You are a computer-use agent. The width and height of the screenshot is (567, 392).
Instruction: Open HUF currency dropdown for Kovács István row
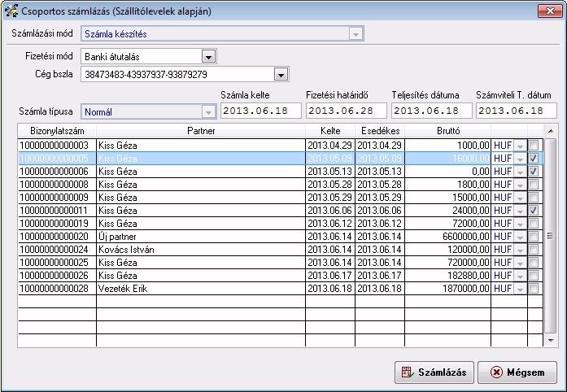tap(521, 250)
